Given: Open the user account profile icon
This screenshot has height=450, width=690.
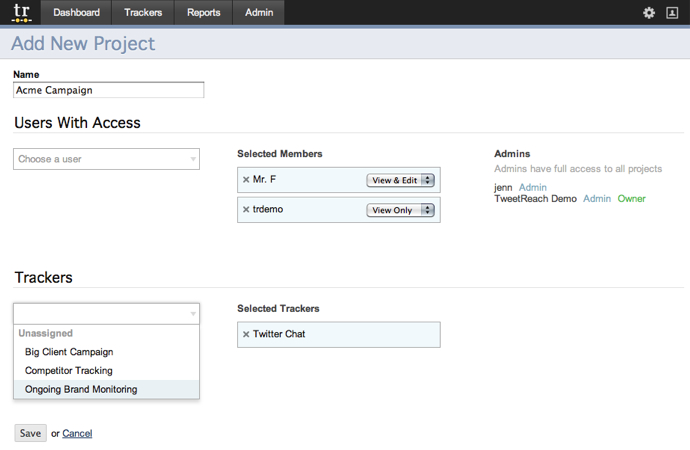Looking at the screenshot, I should 672,13.
